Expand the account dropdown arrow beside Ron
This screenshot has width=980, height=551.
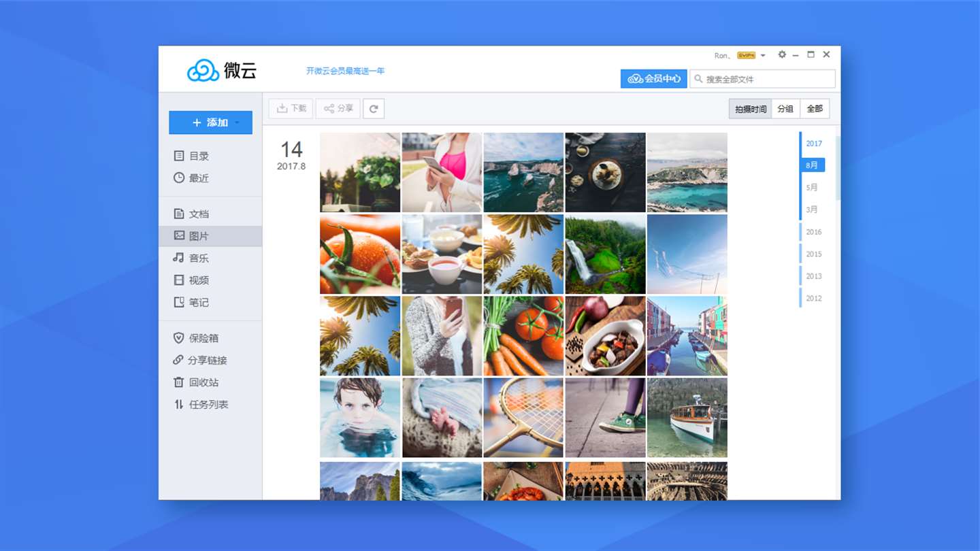pos(763,55)
